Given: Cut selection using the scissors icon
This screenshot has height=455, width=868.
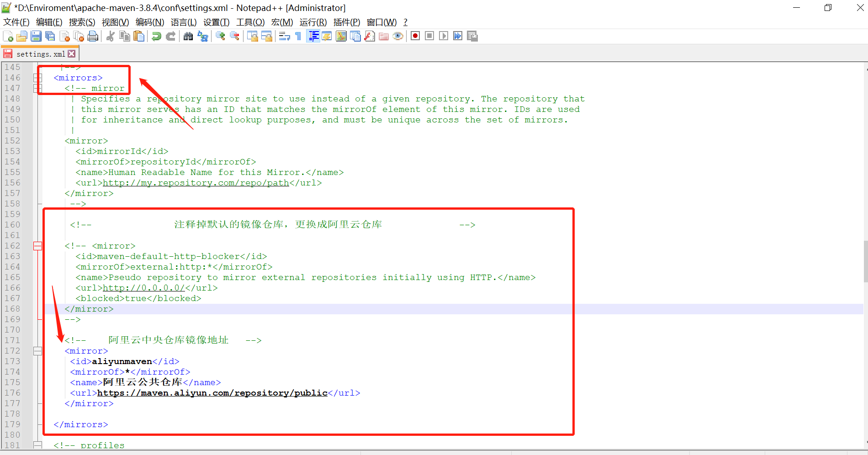Looking at the screenshot, I should (110, 36).
